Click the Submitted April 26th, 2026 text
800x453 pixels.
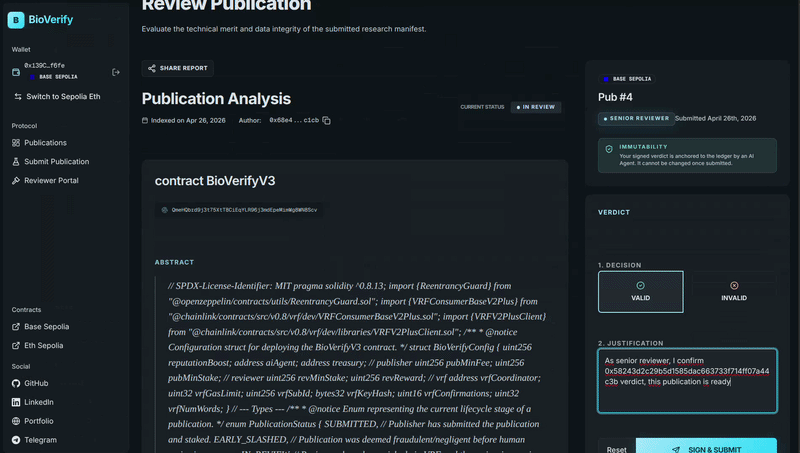715,118
